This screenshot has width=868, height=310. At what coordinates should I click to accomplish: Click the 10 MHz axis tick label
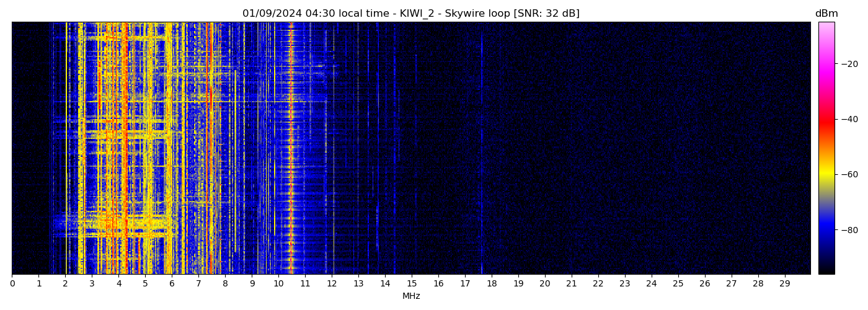[x=278, y=284]
